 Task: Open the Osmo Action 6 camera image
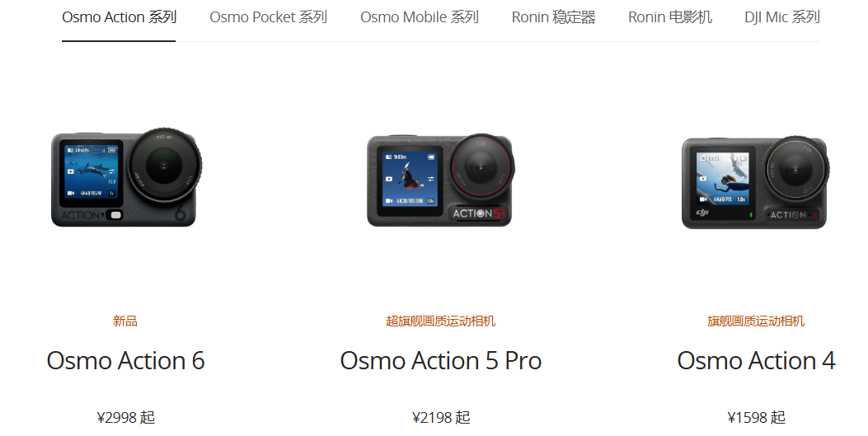tap(126, 177)
